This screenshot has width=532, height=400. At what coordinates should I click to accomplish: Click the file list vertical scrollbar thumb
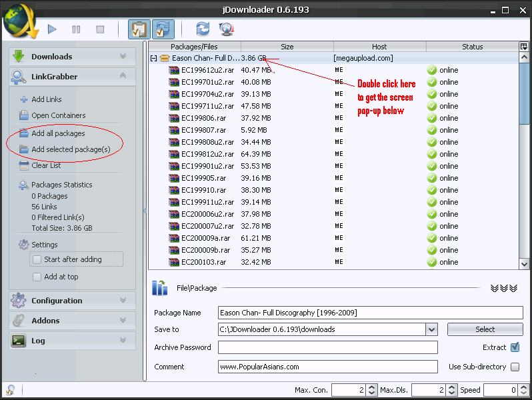[x=524, y=93]
